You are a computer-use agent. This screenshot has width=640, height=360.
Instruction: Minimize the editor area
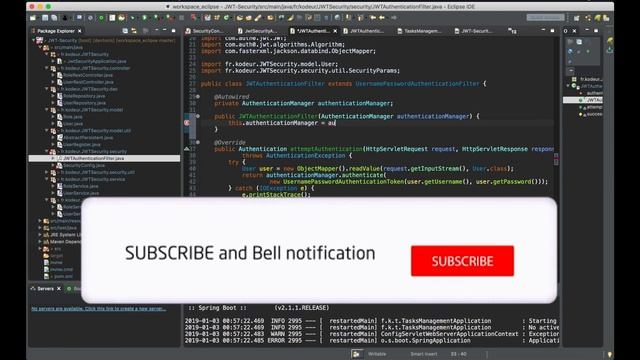(543, 31)
